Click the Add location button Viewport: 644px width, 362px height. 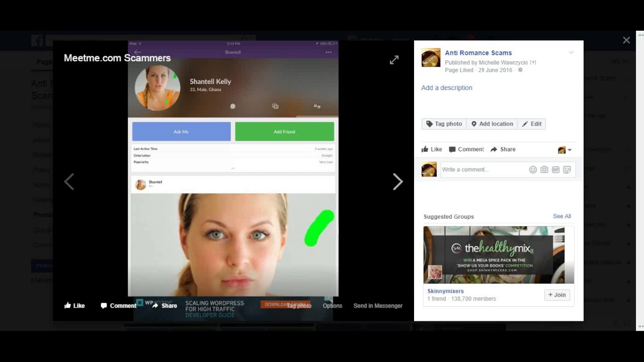click(x=492, y=124)
